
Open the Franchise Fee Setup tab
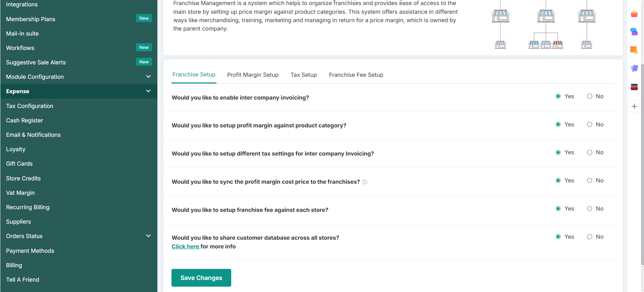click(x=356, y=75)
